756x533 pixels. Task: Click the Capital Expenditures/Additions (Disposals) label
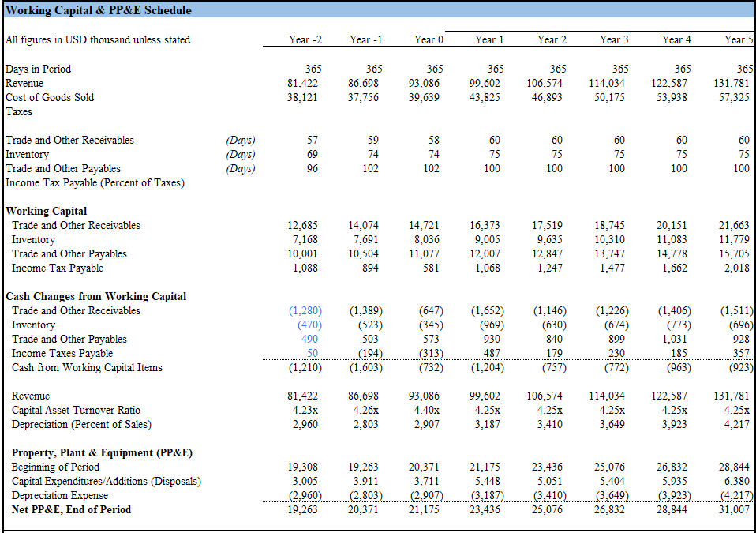[x=106, y=481]
